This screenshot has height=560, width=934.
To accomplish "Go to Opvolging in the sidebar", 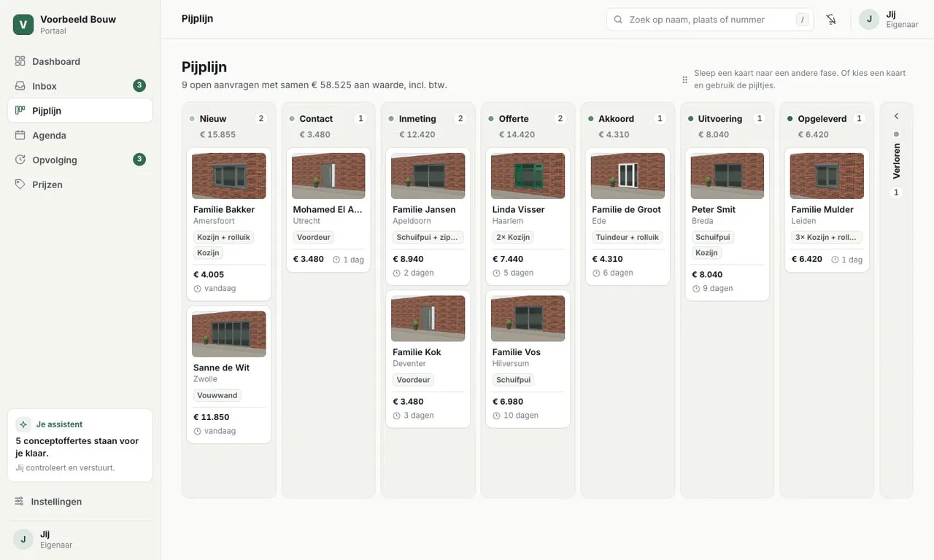I will 80,160.
